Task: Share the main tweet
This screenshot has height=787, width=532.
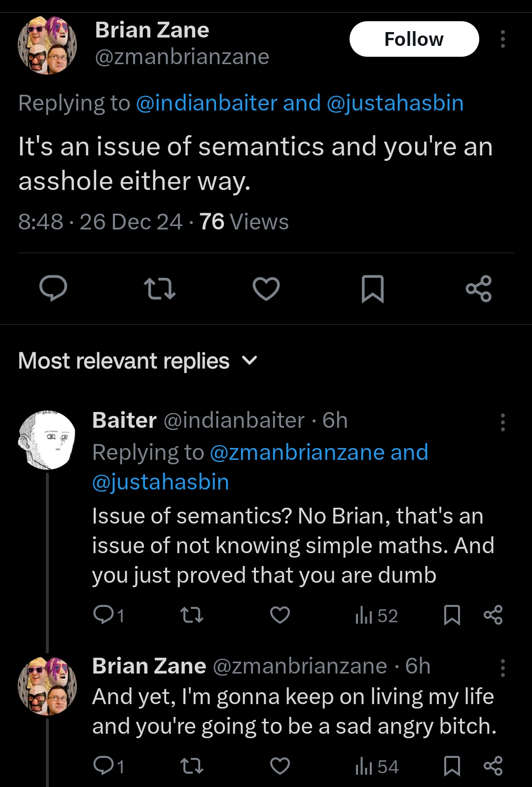Action: coord(479,289)
